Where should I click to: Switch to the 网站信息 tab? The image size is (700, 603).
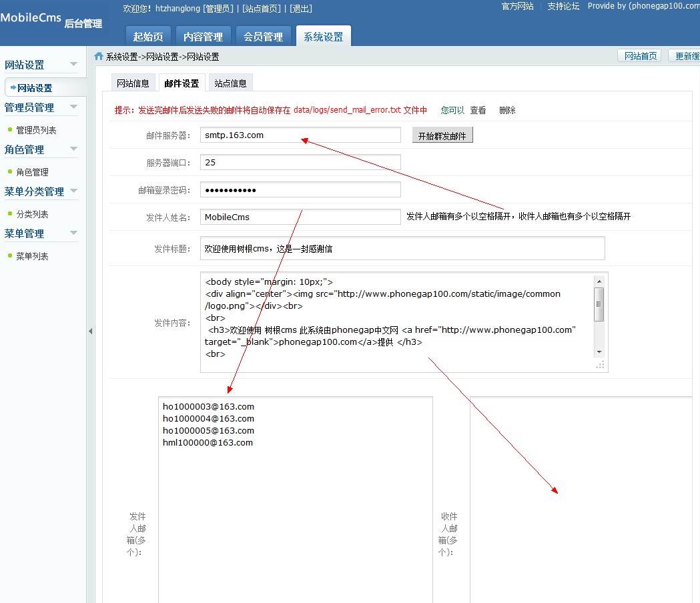point(133,83)
